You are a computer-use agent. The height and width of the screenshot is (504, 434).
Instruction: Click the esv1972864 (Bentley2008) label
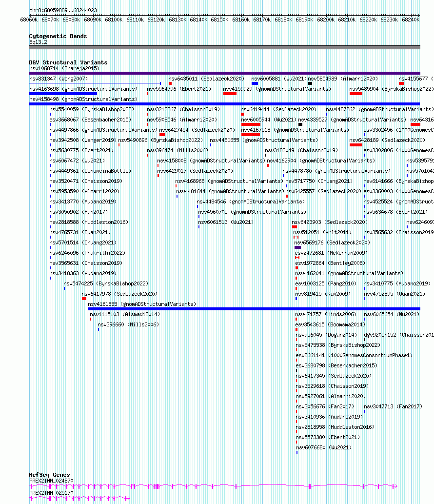click(x=330, y=264)
